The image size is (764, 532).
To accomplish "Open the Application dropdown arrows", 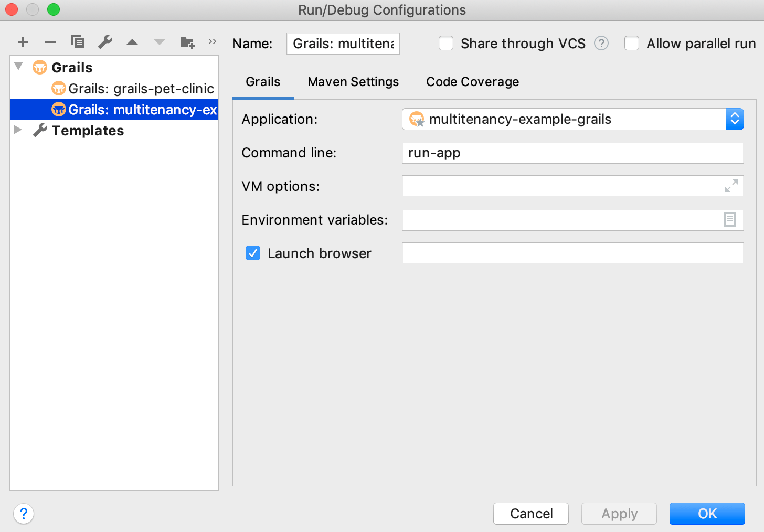I will 735,119.
